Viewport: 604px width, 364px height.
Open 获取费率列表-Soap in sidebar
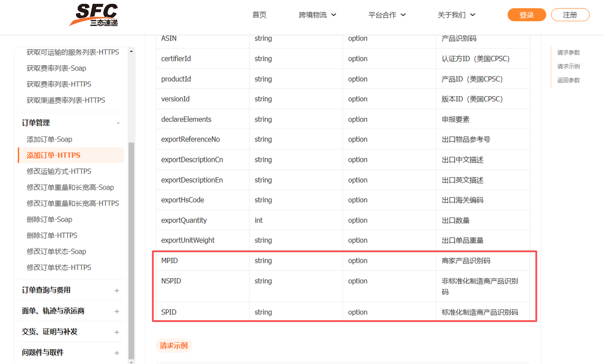(56, 68)
